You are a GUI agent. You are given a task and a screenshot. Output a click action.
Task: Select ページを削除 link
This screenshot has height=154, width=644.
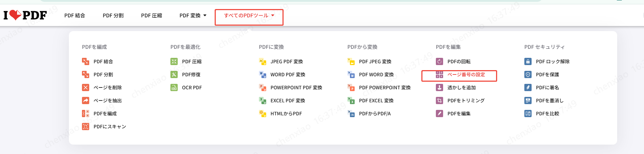click(108, 87)
